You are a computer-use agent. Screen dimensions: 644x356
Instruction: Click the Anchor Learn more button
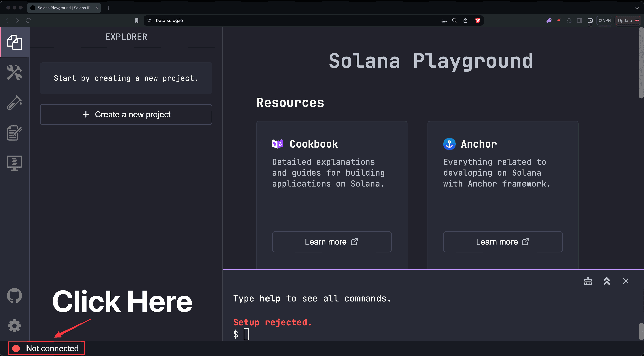pos(503,242)
